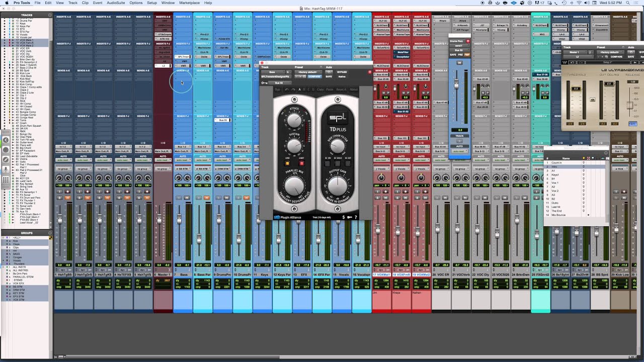This screenshot has height=362, width=644.
Task: Click the redo arrow in SPL toolbar
Action: [293, 89]
